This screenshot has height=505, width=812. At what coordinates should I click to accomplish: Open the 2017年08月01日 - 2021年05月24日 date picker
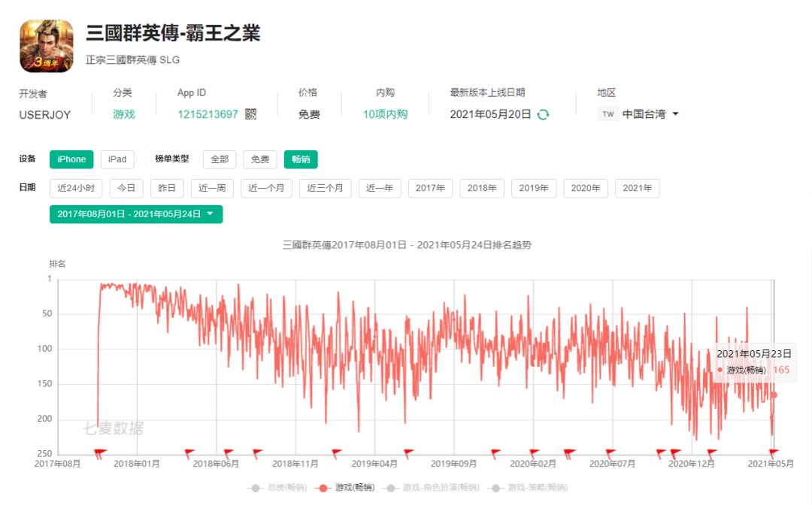[x=136, y=214]
